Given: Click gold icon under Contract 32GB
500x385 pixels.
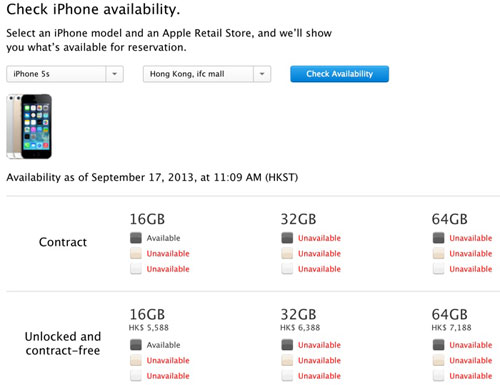Looking at the screenshot, I should click(x=287, y=253).
